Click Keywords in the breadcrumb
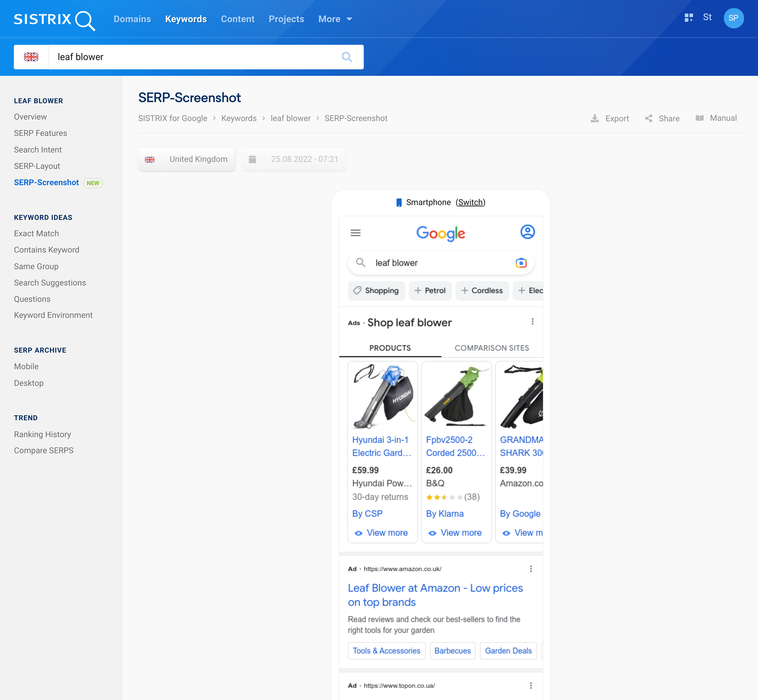This screenshot has height=700, width=758. 239,118
